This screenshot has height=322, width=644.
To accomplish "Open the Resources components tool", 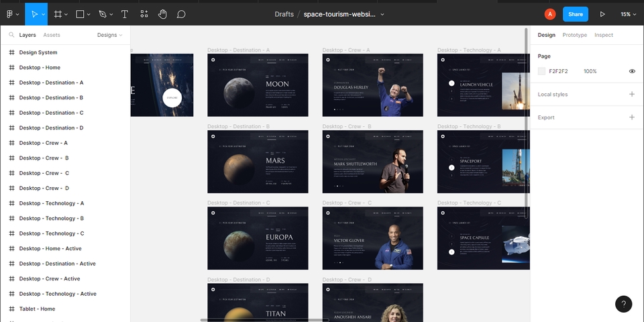I will pyautogui.click(x=144, y=14).
